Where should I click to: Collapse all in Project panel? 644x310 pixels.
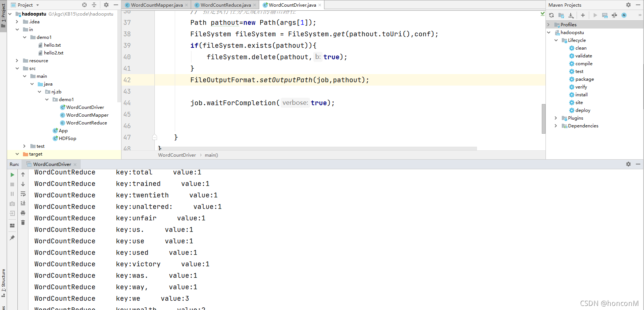tap(94, 5)
